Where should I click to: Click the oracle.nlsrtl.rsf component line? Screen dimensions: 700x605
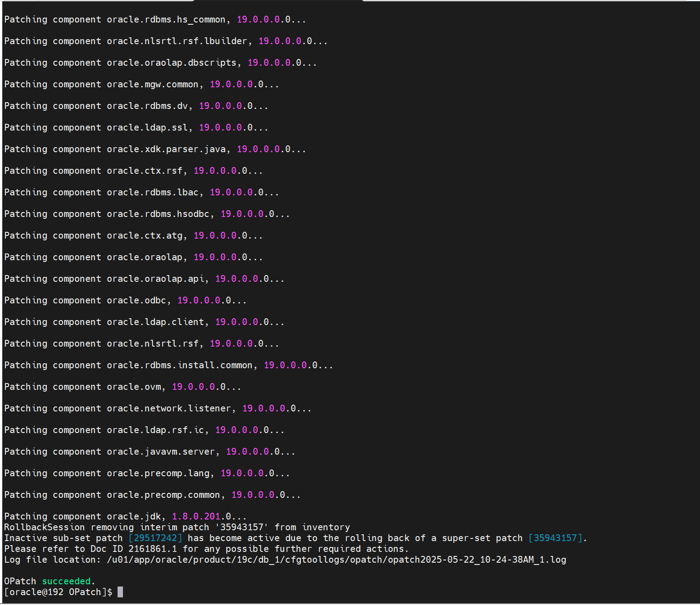click(141, 343)
